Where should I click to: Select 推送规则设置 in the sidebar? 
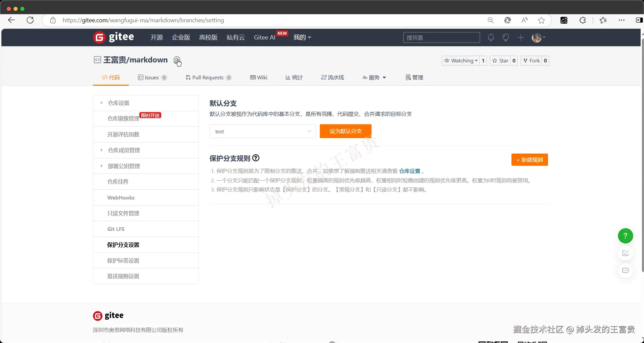coord(146,276)
